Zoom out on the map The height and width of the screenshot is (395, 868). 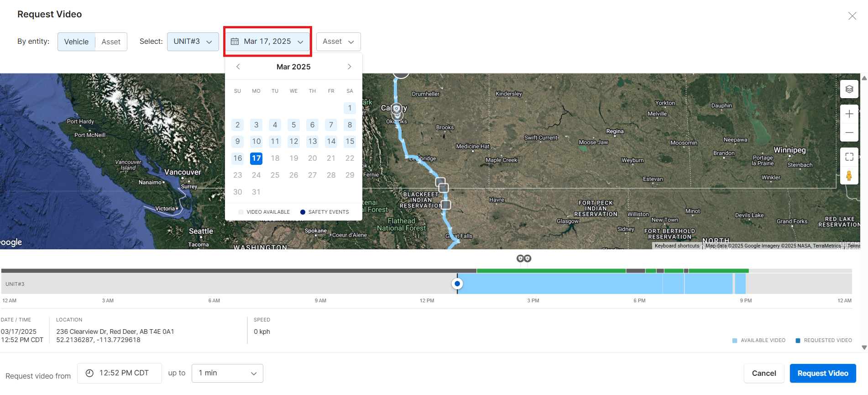point(849,132)
